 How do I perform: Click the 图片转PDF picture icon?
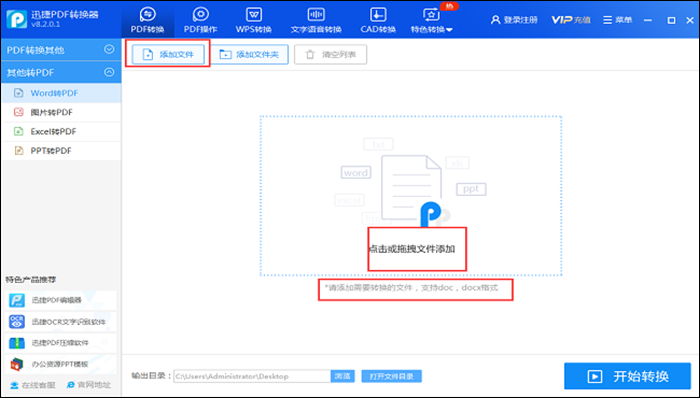coord(18,112)
